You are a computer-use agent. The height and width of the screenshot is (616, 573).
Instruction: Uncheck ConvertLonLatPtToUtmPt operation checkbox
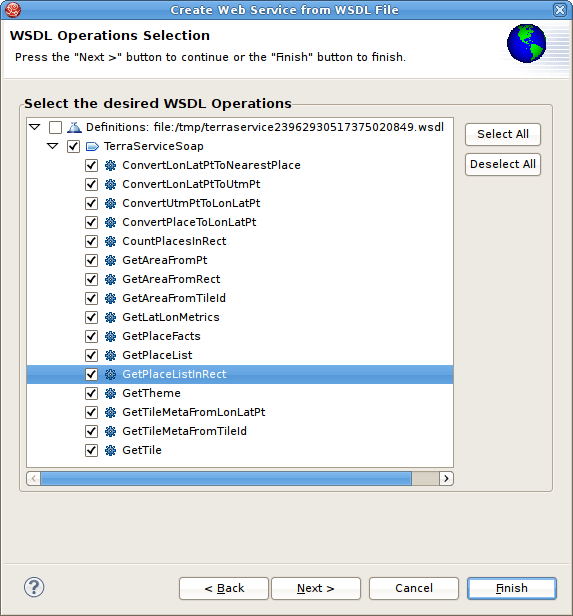click(x=92, y=184)
